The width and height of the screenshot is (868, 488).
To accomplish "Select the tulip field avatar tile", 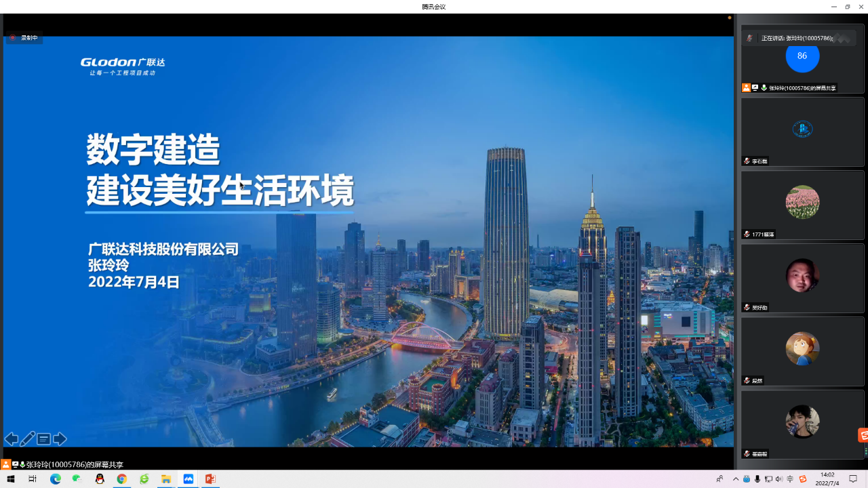I will point(802,202).
